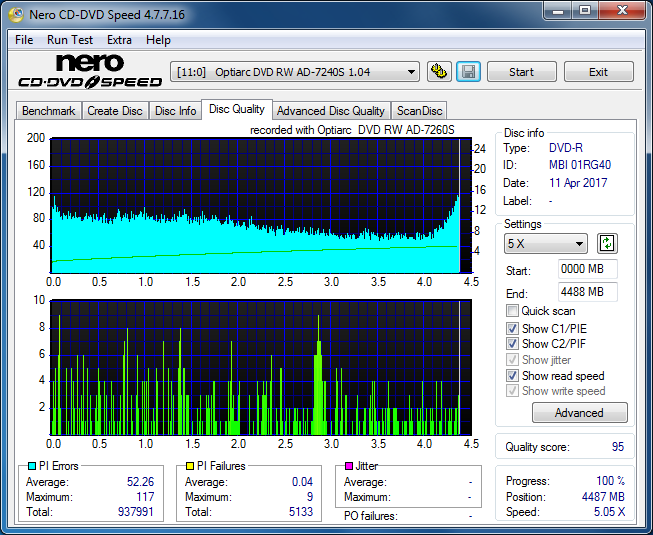Screen dimensions: 653x535
Task: Click PI Errors total 937991
Action: (x=136, y=512)
